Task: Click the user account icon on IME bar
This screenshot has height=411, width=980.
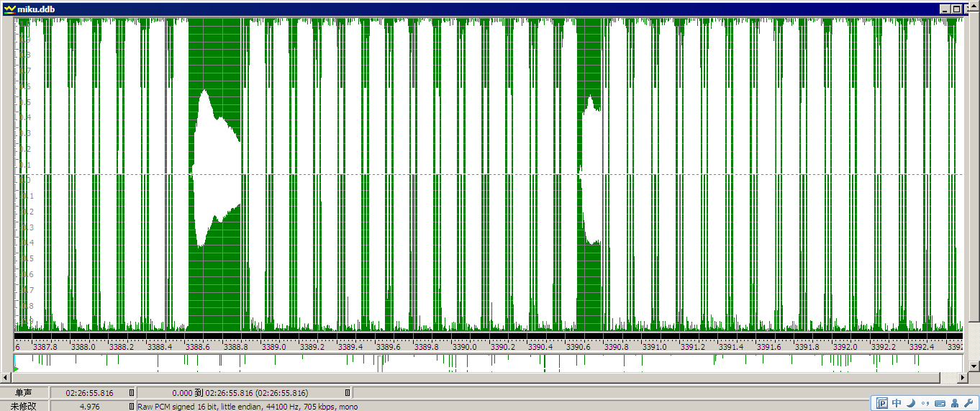Action: point(955,403)
